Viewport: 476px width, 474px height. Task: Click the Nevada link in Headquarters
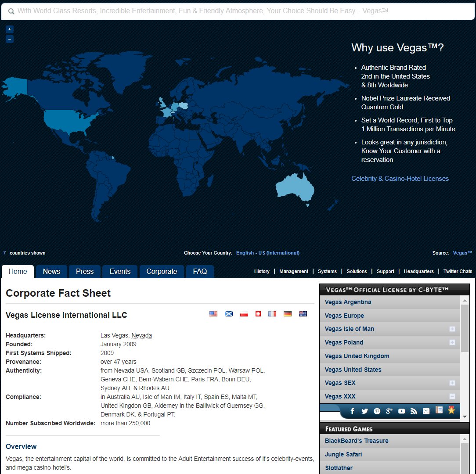(141, 335)
